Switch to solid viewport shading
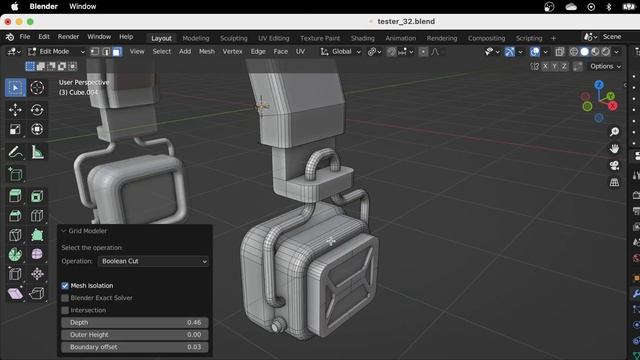This screenshot has width=640, height=360. click(584, 52)
